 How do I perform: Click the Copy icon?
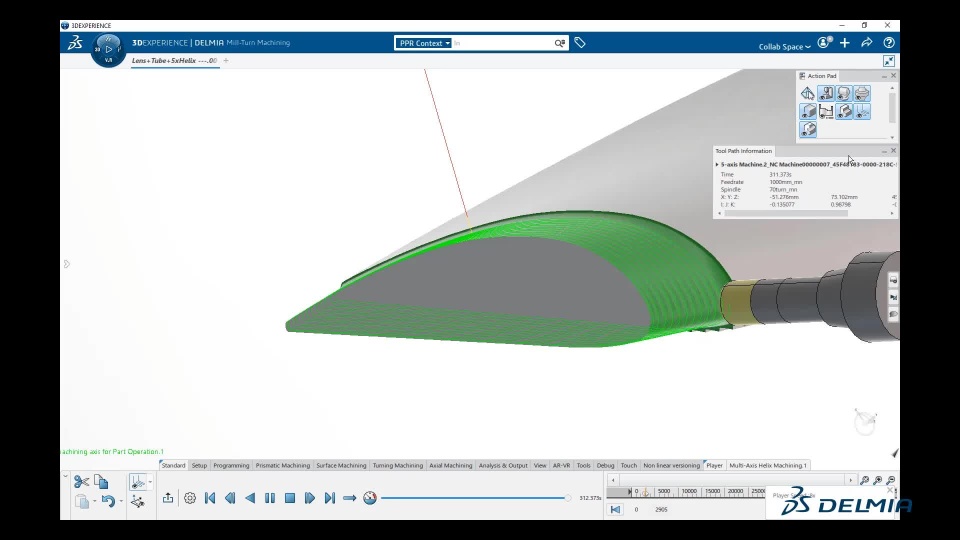click(x=101, y=482)
